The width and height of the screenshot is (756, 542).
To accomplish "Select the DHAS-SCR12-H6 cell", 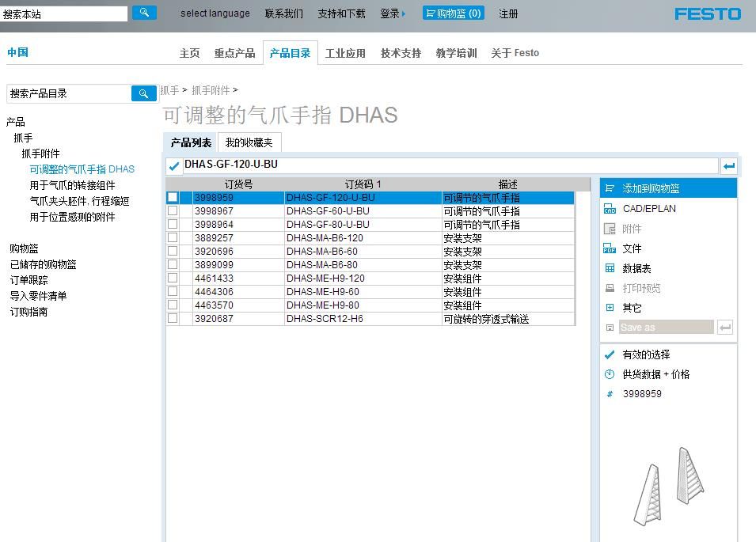I will click(363, 318).
